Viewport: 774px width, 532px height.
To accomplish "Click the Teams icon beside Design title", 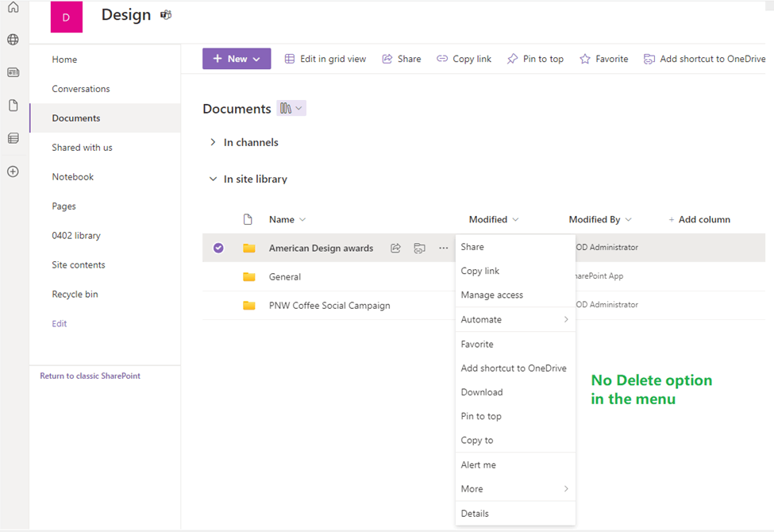I will pos(166,15).
